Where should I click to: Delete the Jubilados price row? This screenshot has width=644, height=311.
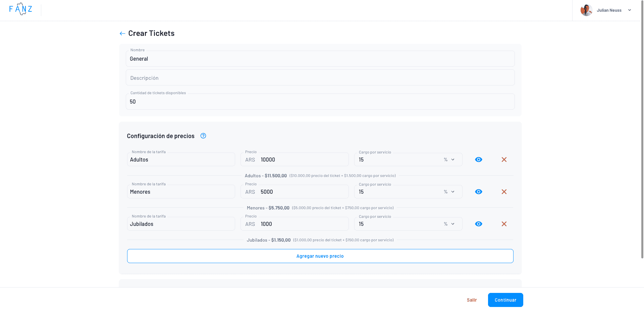[x=504, y=224]
